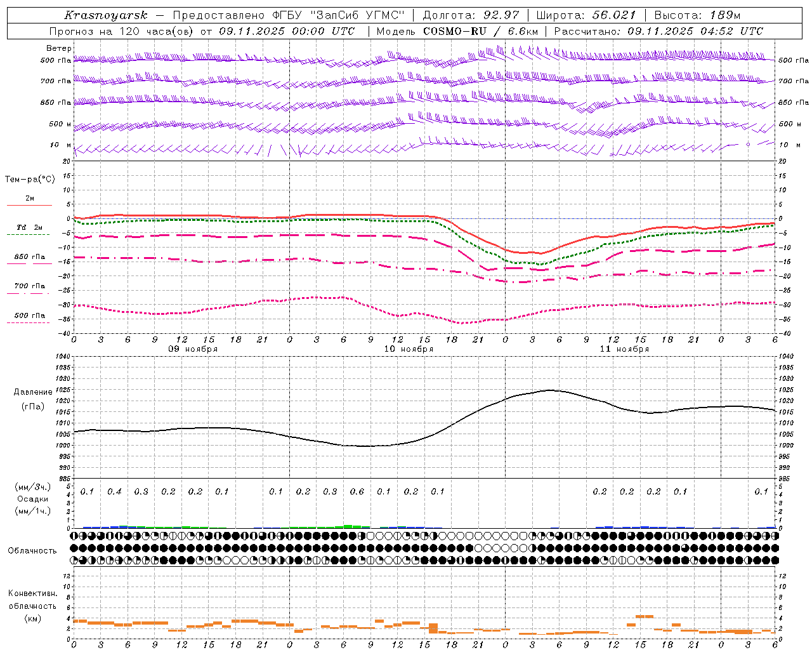Click the 'Td 2м' dew point legend label

(30, 227)
